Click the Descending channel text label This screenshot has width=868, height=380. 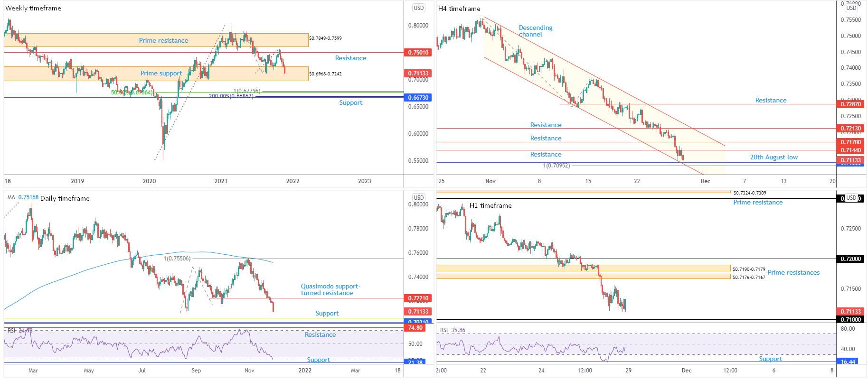click(536, 31)
